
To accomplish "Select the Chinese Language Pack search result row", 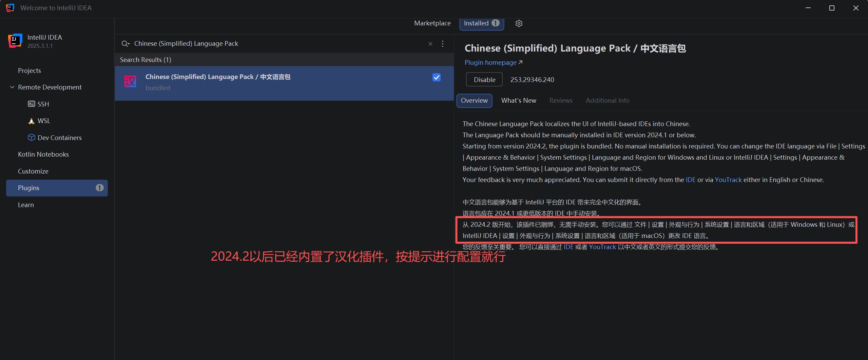I will point(284,83).
